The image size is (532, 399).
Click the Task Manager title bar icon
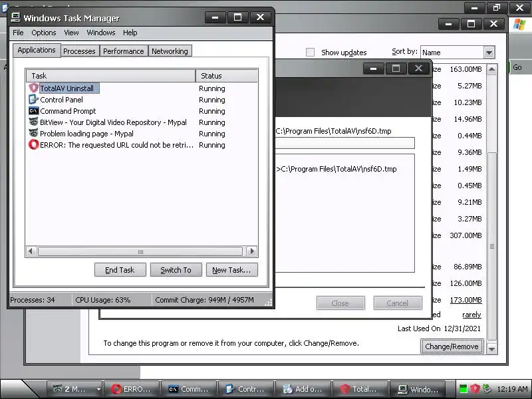[15, 17]
